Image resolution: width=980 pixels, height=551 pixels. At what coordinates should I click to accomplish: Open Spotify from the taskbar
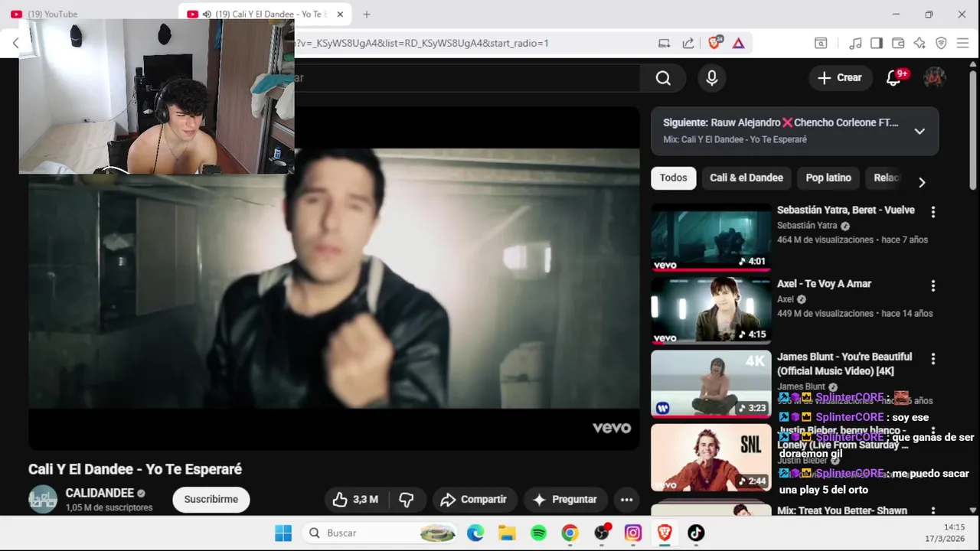tap(538, 533)
